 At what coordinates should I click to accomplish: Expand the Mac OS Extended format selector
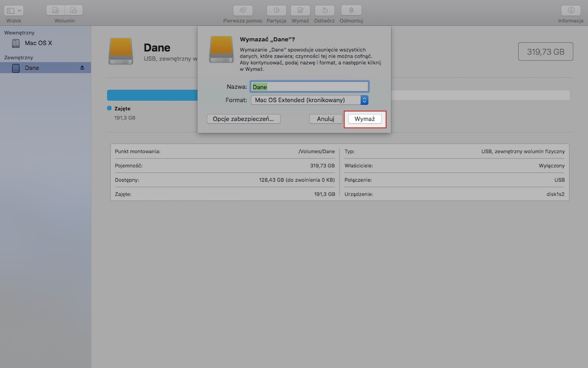click(364, 100)
